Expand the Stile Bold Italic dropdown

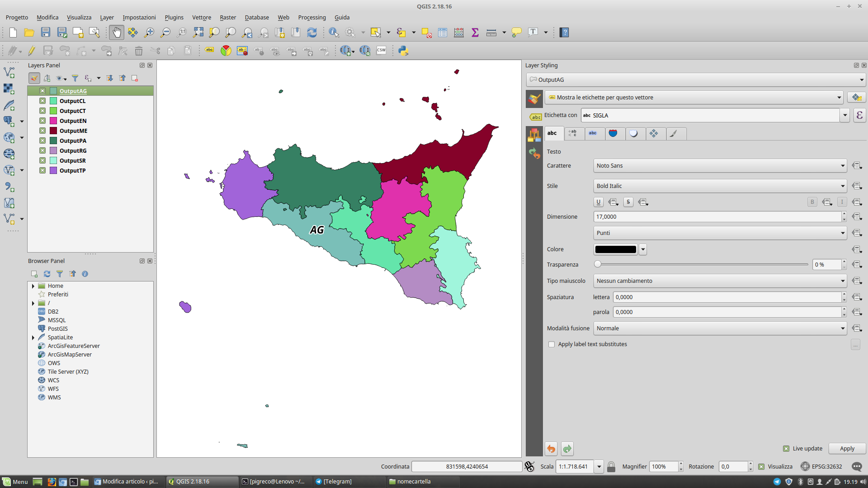point(720,186)
